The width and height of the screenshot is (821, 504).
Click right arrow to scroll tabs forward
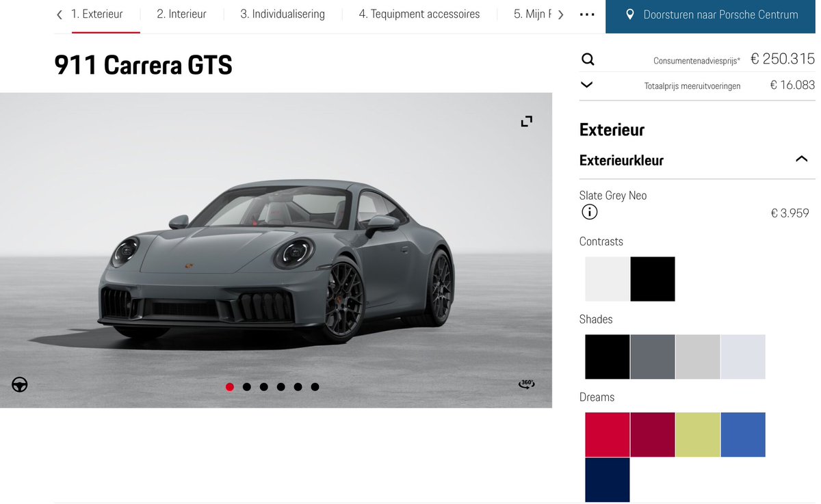560,14
